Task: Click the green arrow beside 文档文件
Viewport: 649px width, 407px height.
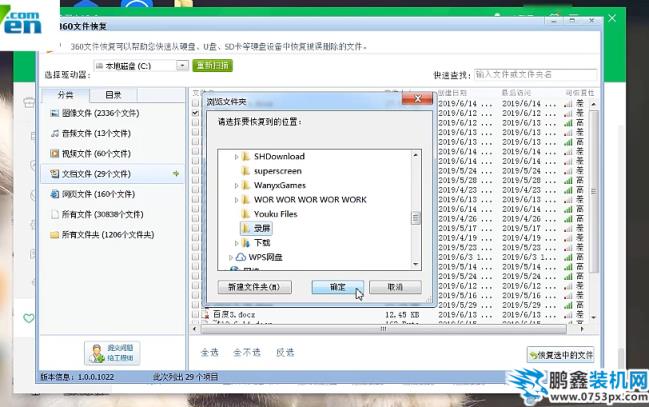Action: (176, 173)
